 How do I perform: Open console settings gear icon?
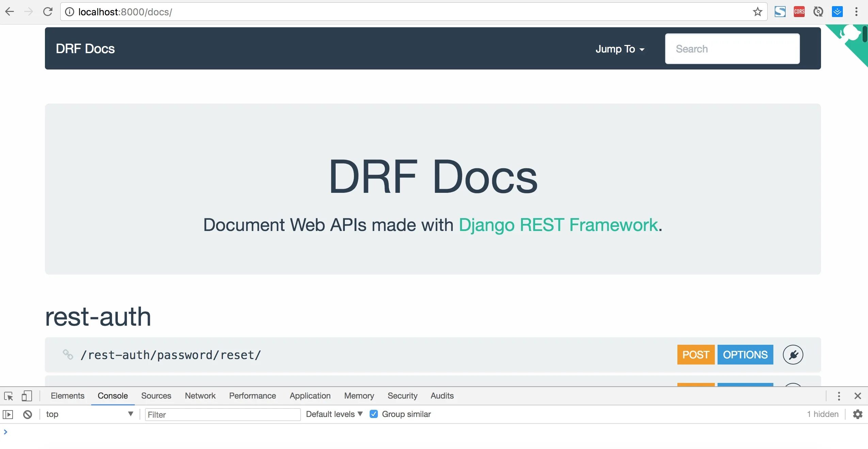tap(857, 414)
